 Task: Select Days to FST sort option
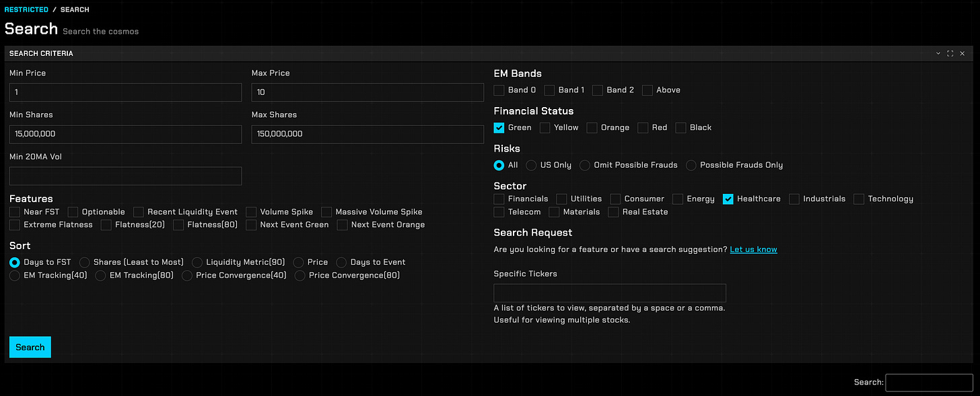point(15,263)
